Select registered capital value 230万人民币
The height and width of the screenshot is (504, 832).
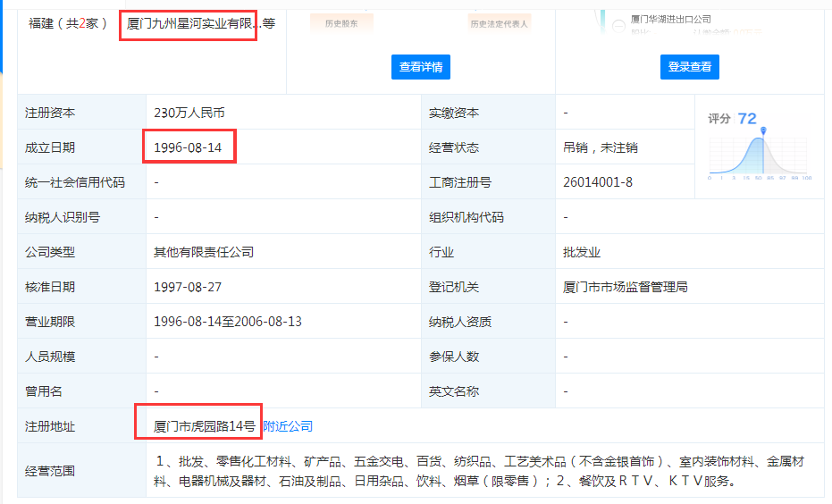point(189,113)
